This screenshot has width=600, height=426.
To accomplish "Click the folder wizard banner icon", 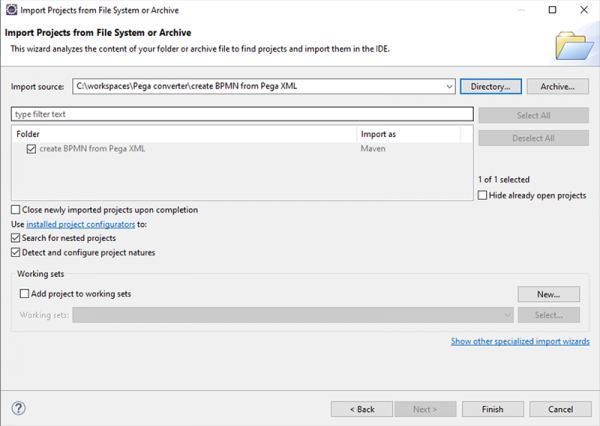I will click(572, 45).
